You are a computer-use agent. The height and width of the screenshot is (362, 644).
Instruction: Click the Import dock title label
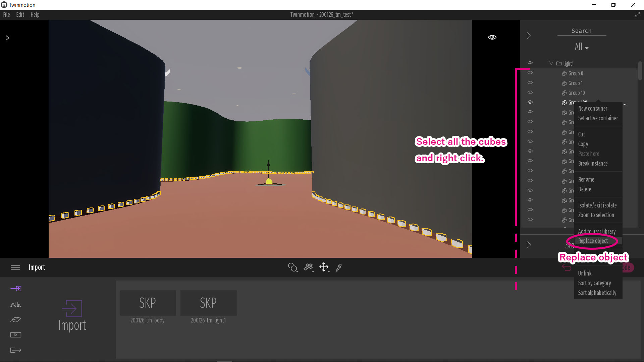click(x=37, y=267)
